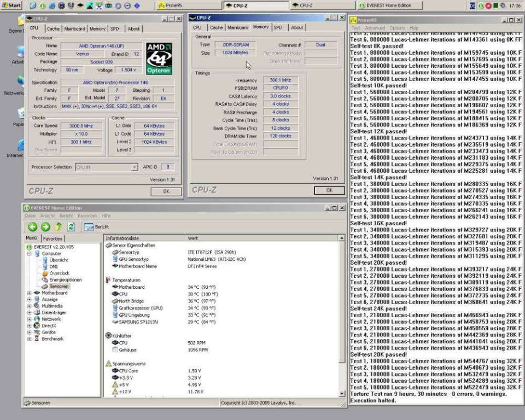
Task: Select the Temperaturen group row in EVEREST list
Action: click(x=126, y=280)
